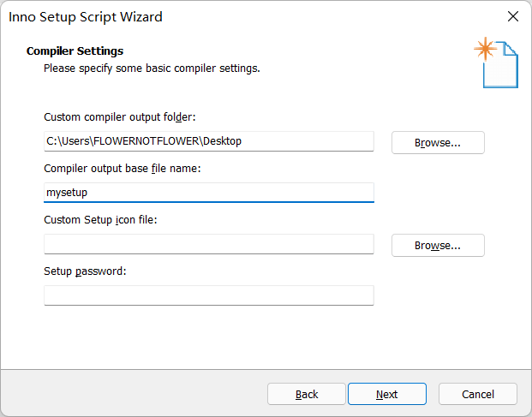
Task: Focus the custom compiler output folder field
Action: point(209,141)
